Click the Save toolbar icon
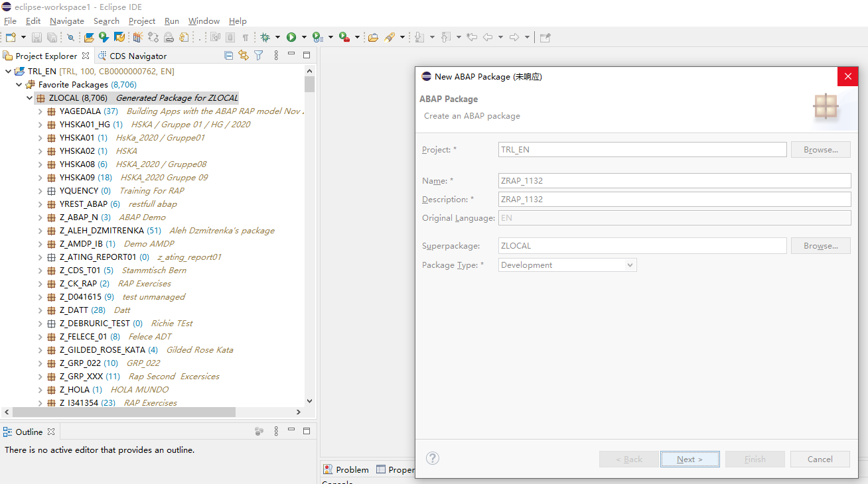 (36, 37)
